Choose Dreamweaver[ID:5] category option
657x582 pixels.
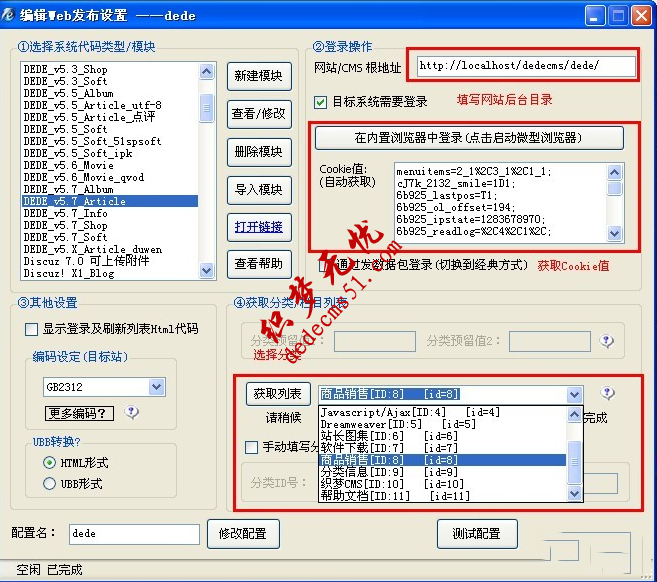[443, 424]
